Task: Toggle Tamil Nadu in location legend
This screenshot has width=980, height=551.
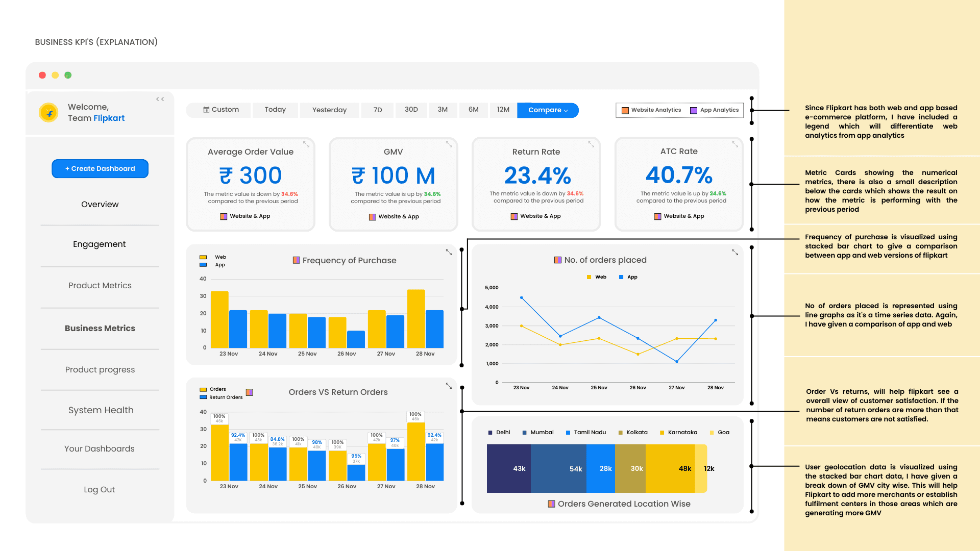Action: (x=586, y=433)
